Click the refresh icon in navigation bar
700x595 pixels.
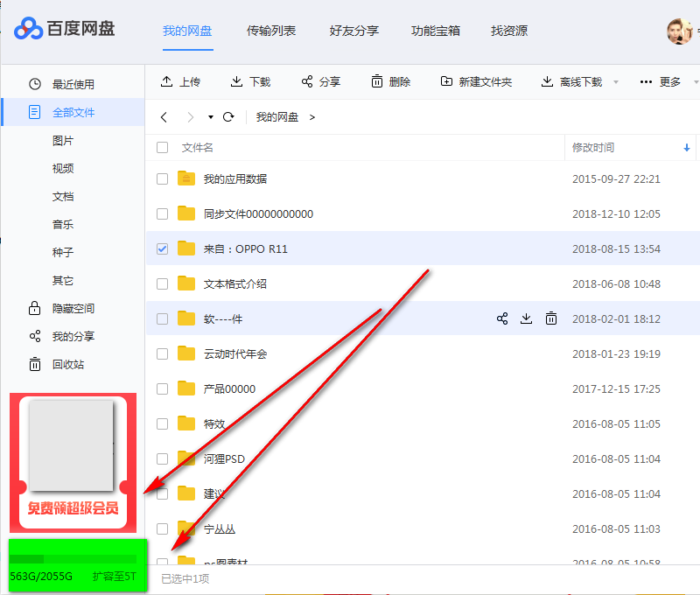(229, 116)
